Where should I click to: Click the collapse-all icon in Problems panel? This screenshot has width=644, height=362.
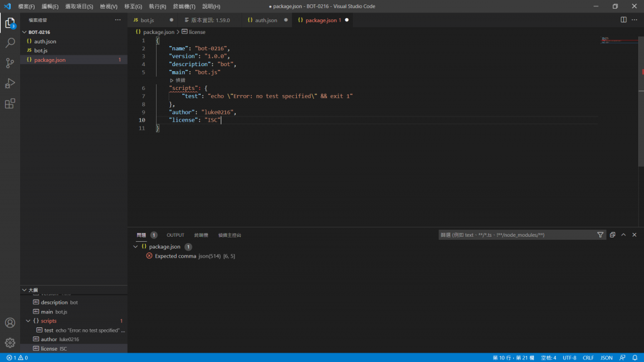point(613,235)
